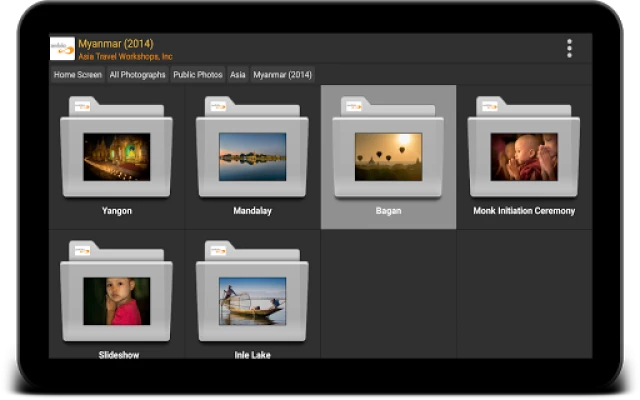Click the Asia Travel Workshops, Inc subtitle
The height and width of the screenshot is (400, 640).
(x=125, y=57)
